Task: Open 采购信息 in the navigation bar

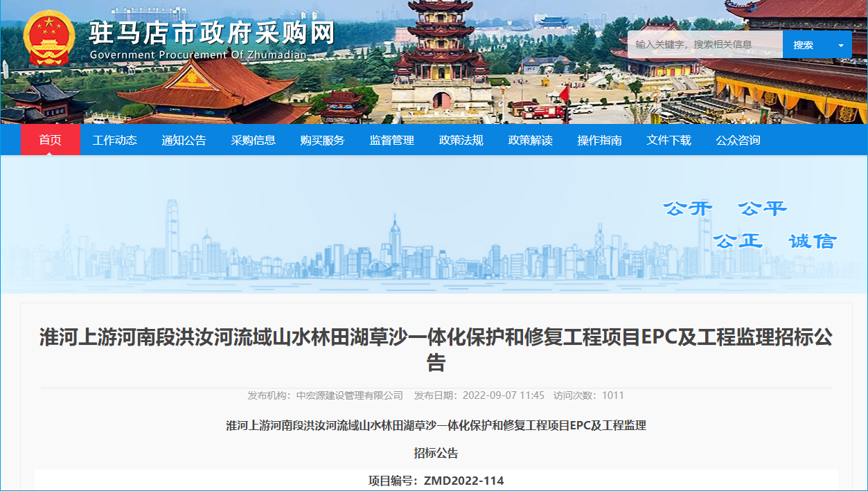Action: click(254, 140)
